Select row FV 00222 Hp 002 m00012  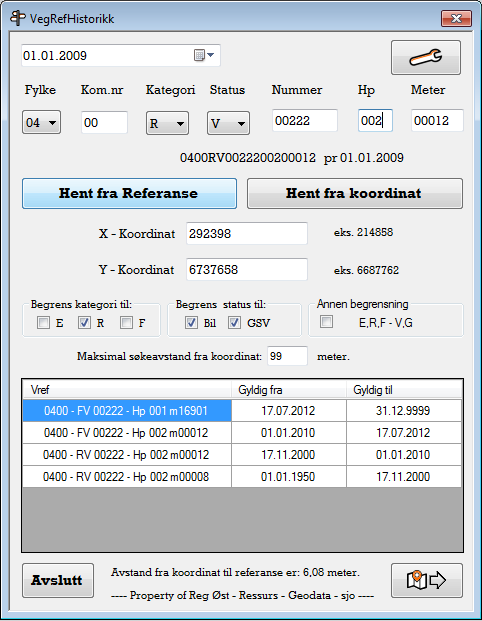[x=242, y=432]
